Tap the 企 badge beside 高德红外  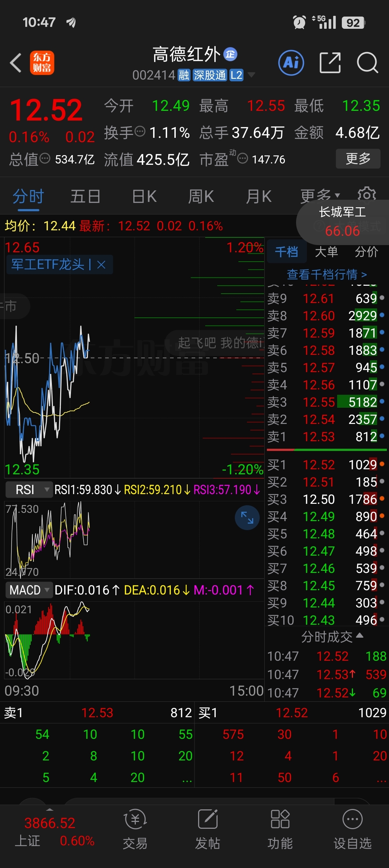pyautogui.click(x=230, y=54)
